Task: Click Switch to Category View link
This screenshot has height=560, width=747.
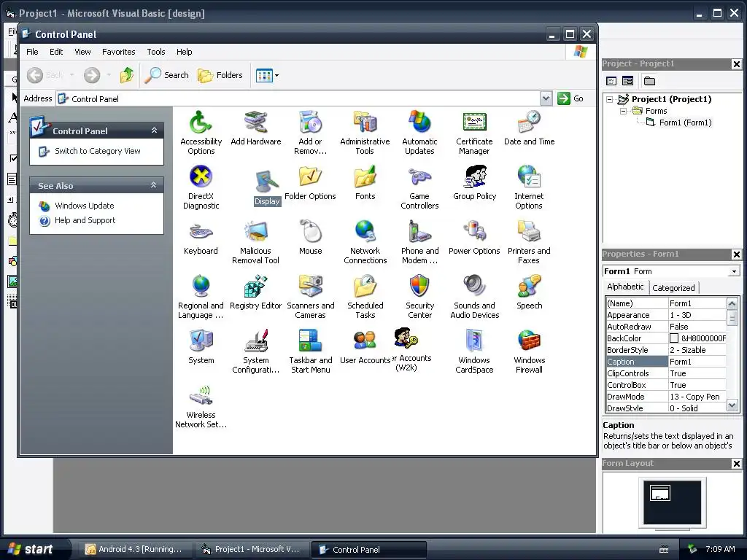Action: (98, 151)
